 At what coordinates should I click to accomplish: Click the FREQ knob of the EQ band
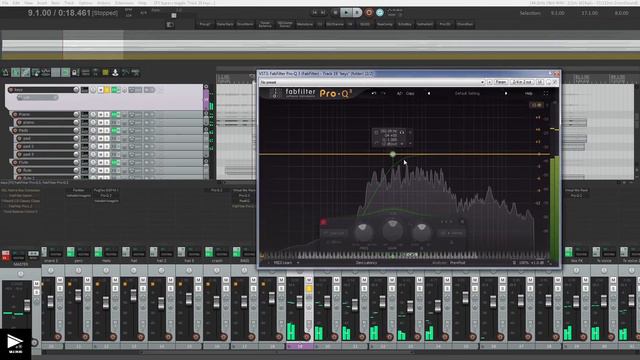363,232
